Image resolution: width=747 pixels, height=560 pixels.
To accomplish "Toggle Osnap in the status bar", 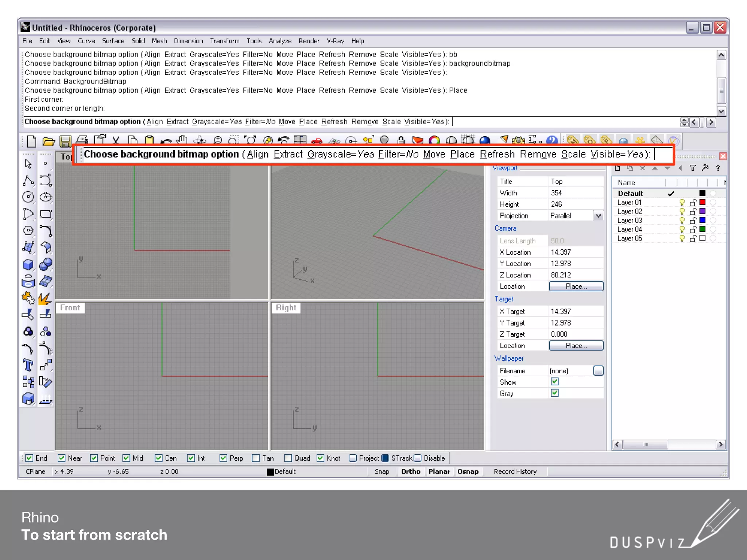I will (x=468, y=471).
